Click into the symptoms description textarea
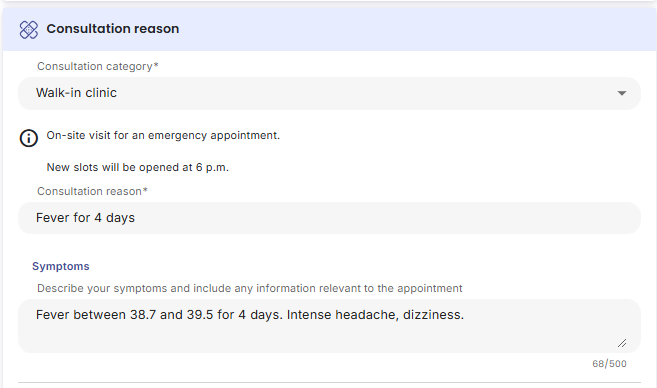Viewport: 657px width, 388px height. pyautogui.click(x=329, y=326)
